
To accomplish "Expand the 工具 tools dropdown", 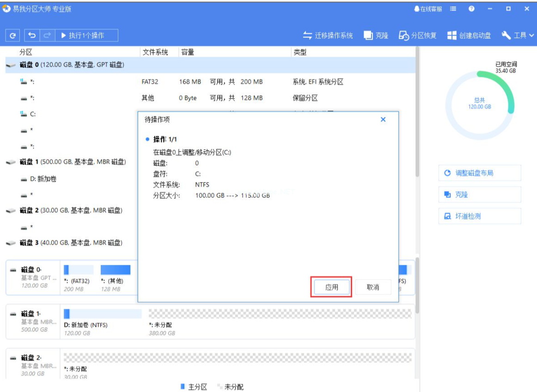I will (518, 36).
